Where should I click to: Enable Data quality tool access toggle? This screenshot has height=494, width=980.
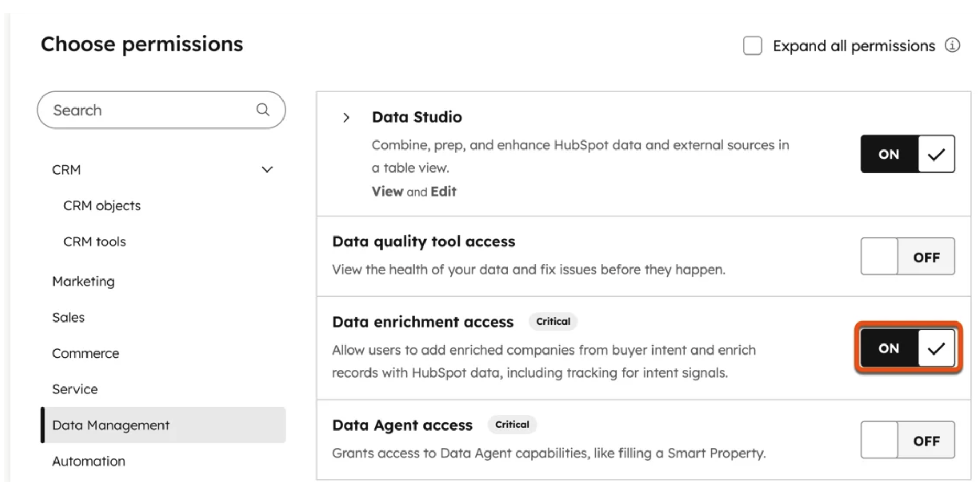click(x=907, y=256)
